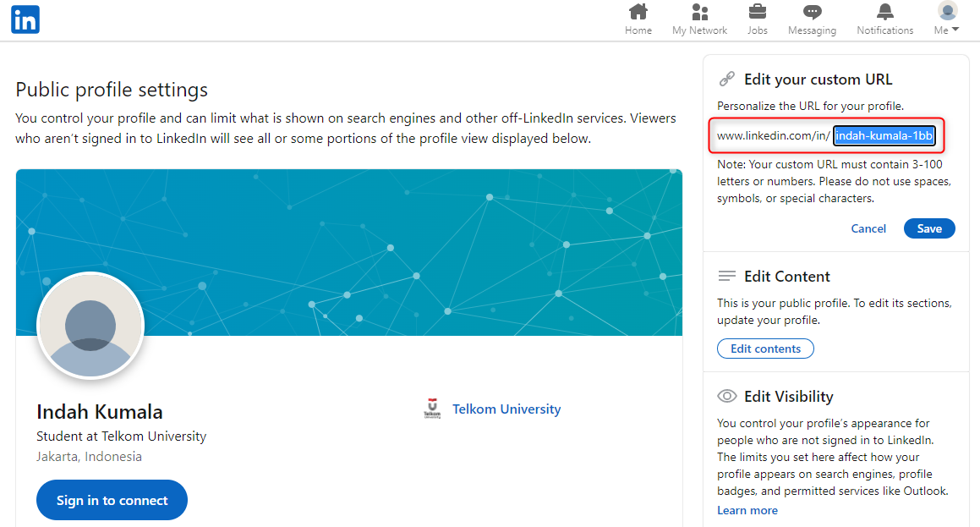This screenshot has height=527, width=980.
Task: Click the Edit Content lines icon
Action: point(727,276)
